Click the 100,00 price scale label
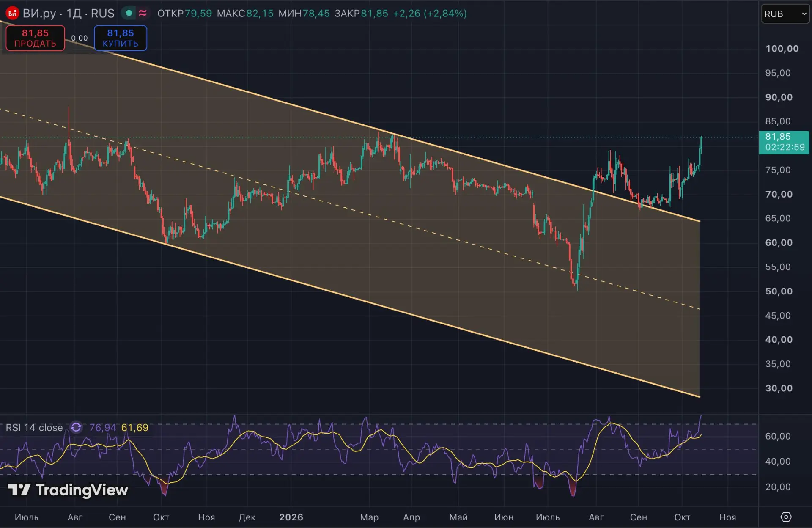 tap(782, 49)
